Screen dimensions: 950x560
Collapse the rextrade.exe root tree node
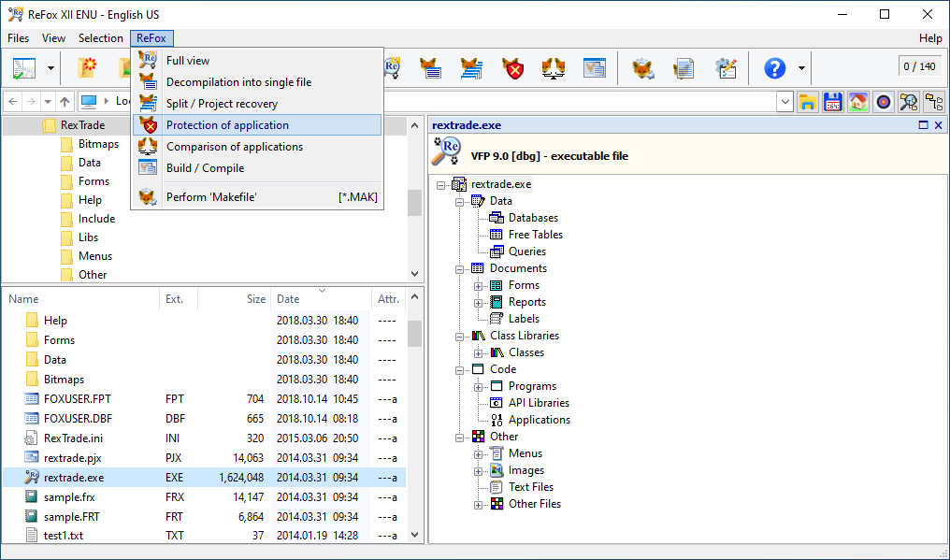point(440,185)
